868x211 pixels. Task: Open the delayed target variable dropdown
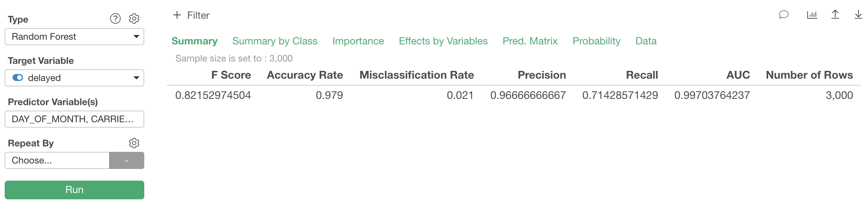point(74,78)
